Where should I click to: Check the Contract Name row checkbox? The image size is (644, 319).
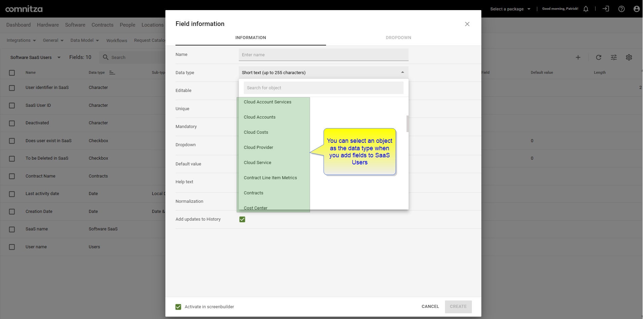pos(12,176)
